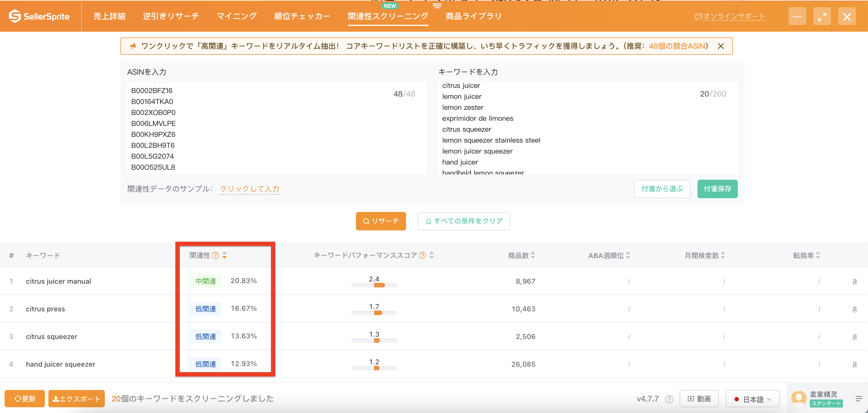Click the score bar for citrus juicer manual
Image resolution: width=868 pixels, height=413 pixels.
(374, 285)
